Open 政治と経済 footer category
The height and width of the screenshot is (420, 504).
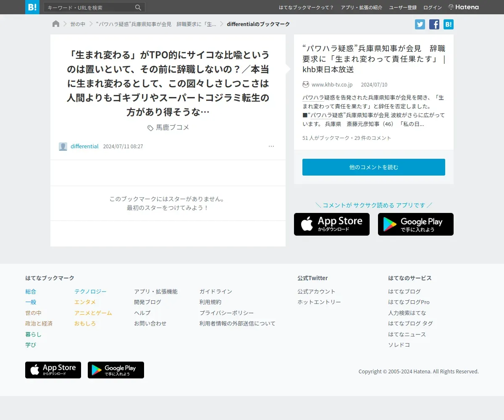coord(39,323)
